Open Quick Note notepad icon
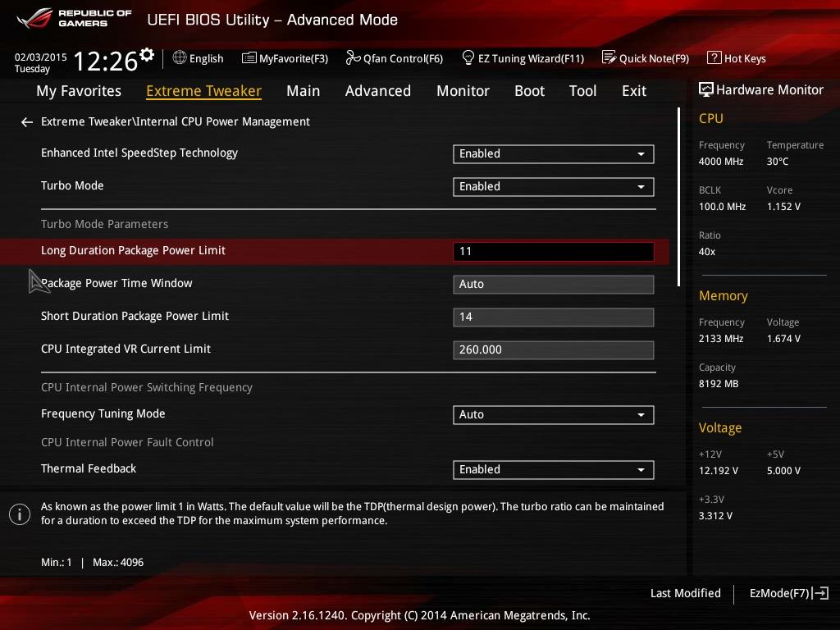This screenshot has height=630, width=840. pos(609,57)
